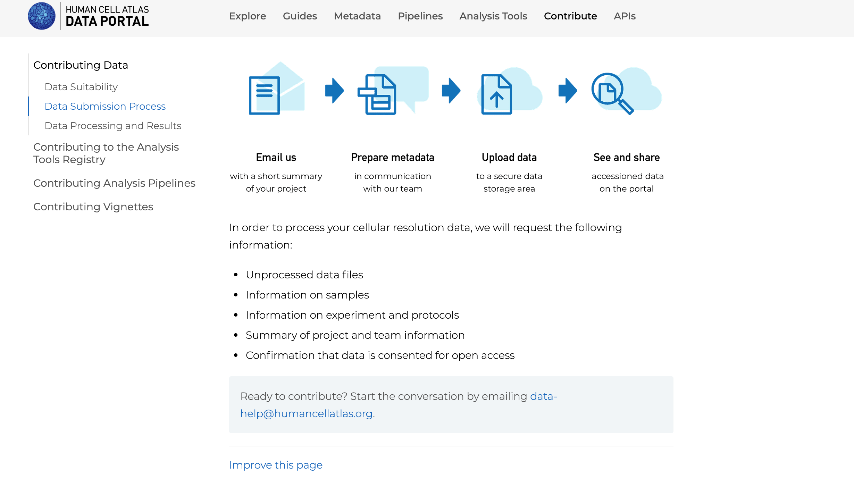Click the arrow leading to See and share
This screenshot has height=504, width=854.
[x=567, y=91]
